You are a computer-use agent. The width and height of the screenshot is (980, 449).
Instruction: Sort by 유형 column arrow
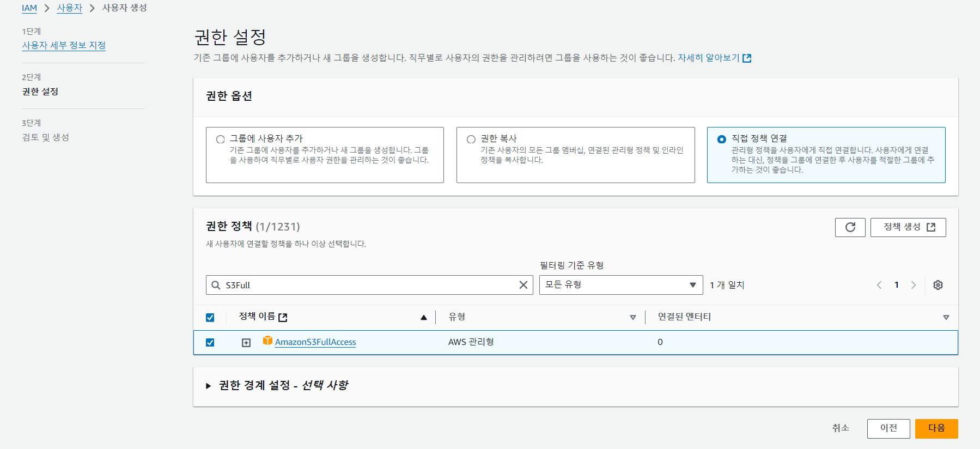coord(633,318)
